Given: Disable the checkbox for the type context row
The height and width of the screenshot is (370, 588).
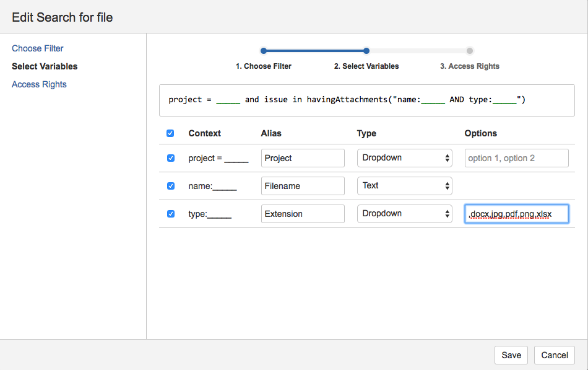Looking at the screenshot, I should tap(170, 214).
